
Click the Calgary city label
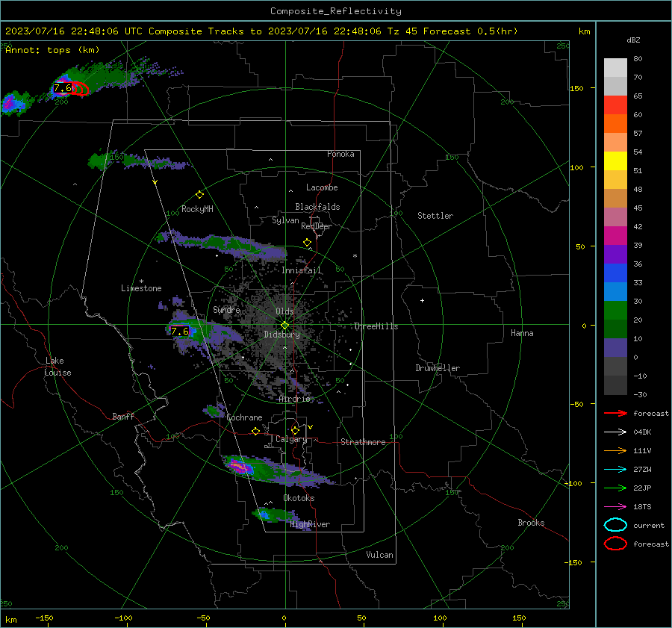tap(291, 439)
